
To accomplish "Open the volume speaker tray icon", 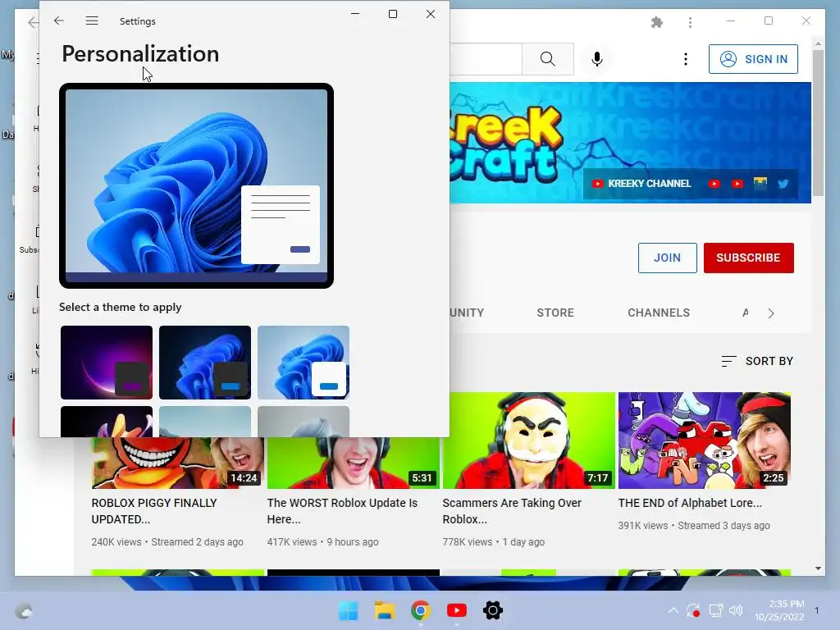I will click(736, 610).
